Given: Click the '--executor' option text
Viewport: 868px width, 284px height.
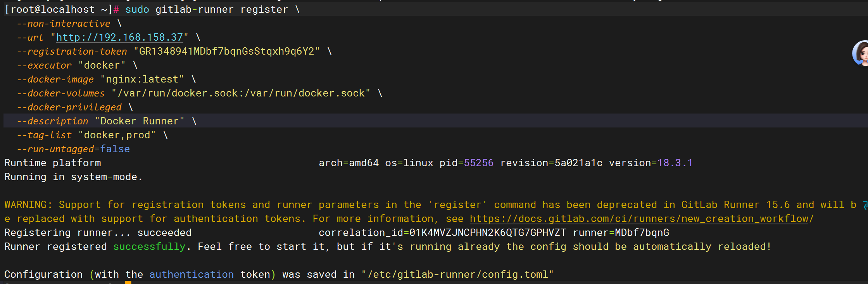Looking at the screenshot, I should [44, 65].
